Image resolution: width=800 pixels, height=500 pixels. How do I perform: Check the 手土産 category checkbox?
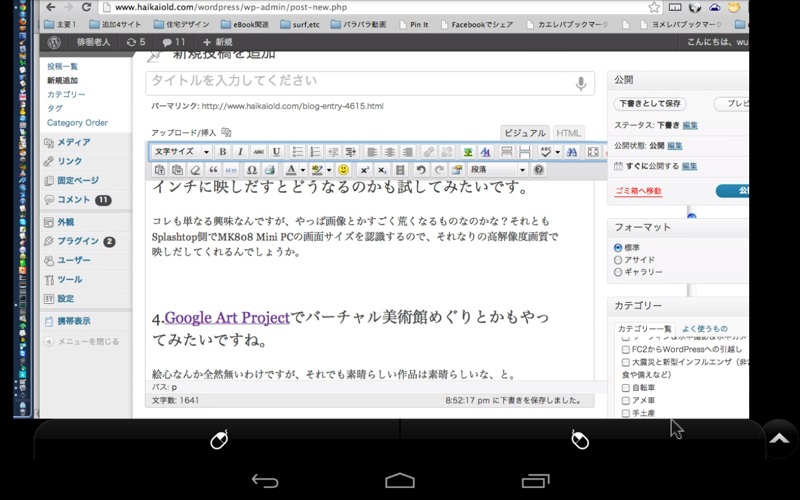pyautogui.click(x=626, y=413)
